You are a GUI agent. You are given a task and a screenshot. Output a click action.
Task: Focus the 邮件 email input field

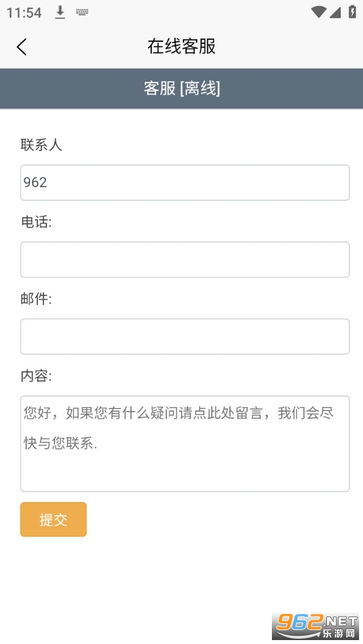tap(185, 336)
